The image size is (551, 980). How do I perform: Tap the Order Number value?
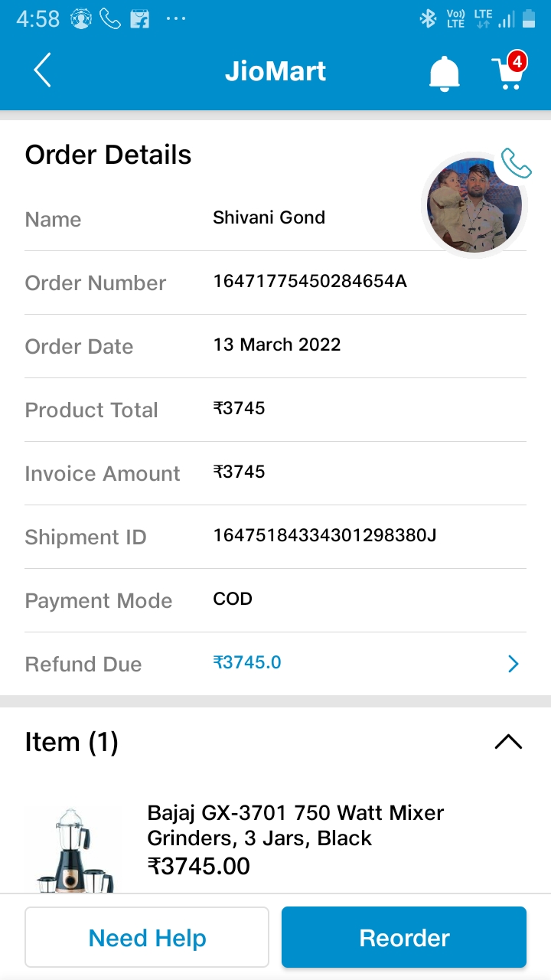point(310,281)
